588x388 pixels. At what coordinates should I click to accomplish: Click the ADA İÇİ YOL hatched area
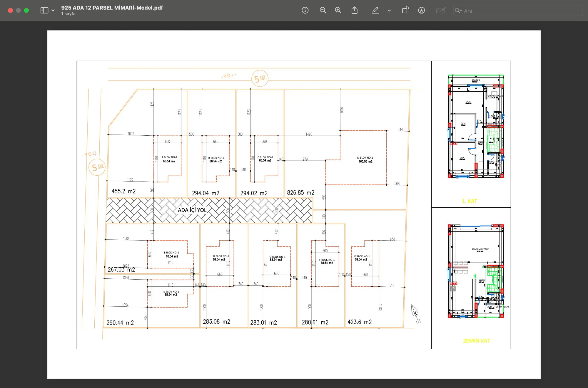209,210
